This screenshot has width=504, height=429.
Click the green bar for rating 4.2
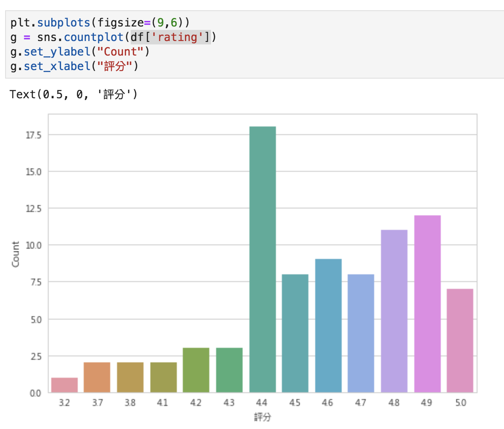click(196, 370)
